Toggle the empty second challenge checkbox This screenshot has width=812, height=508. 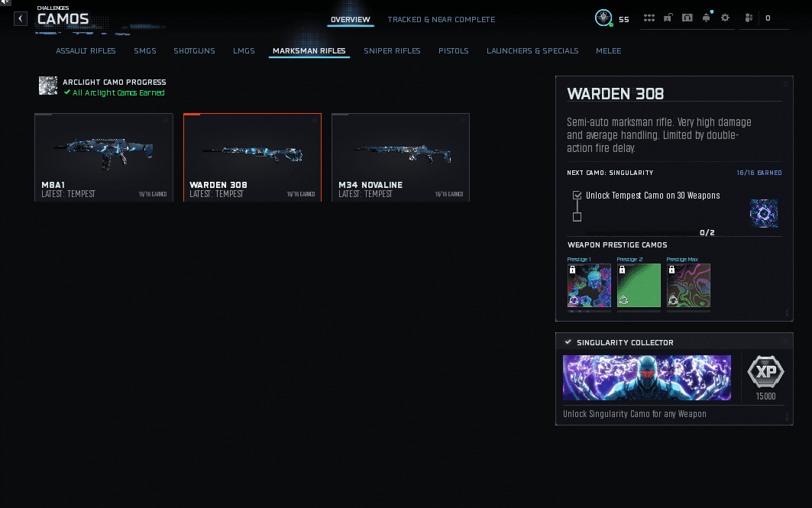tap(577, 217)
